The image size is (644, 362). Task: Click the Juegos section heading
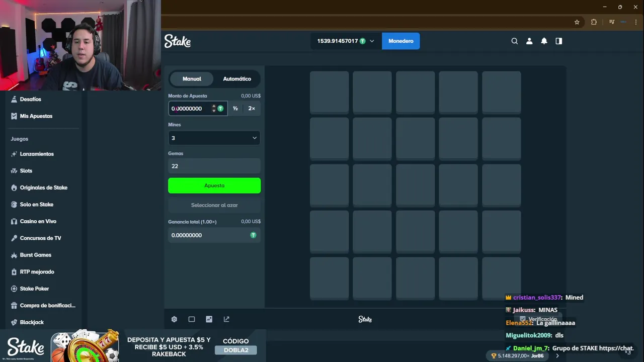pos(20,139)
